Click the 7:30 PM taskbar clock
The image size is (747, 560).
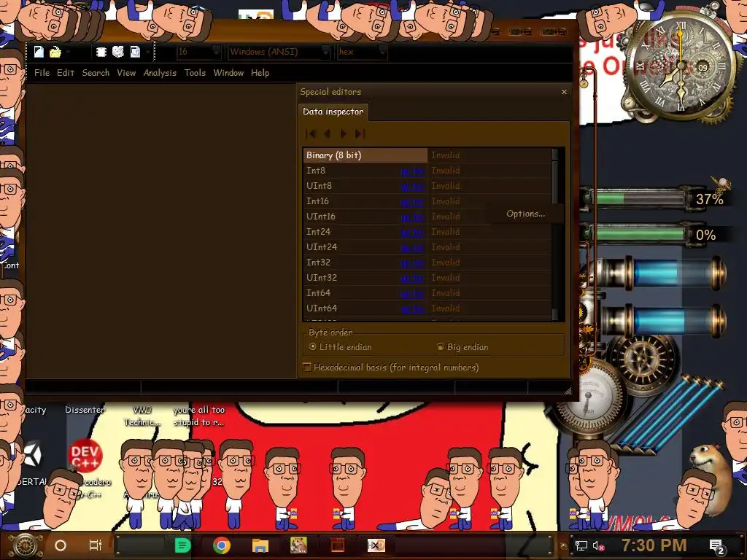pyautogui.click(x=654, y=545)
